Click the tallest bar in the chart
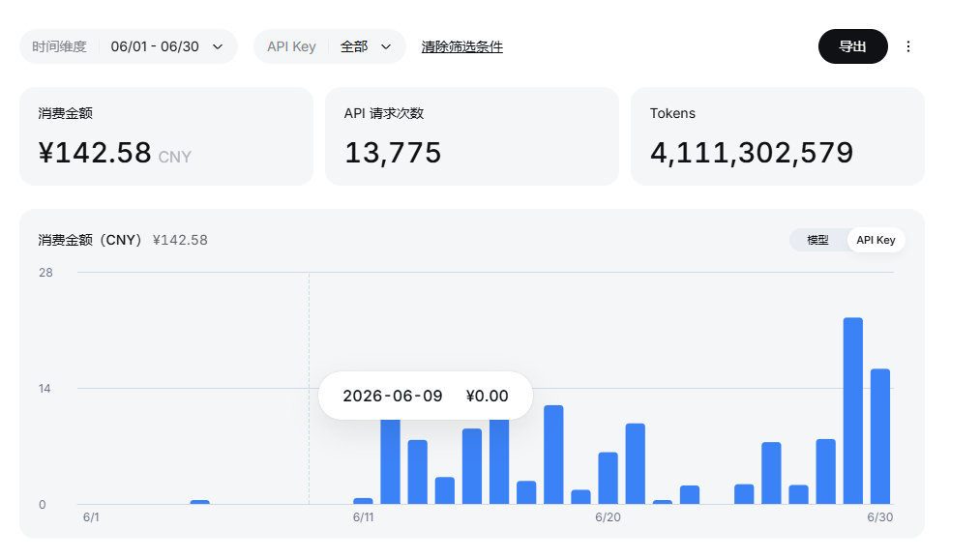 click(x=852, y=411)
